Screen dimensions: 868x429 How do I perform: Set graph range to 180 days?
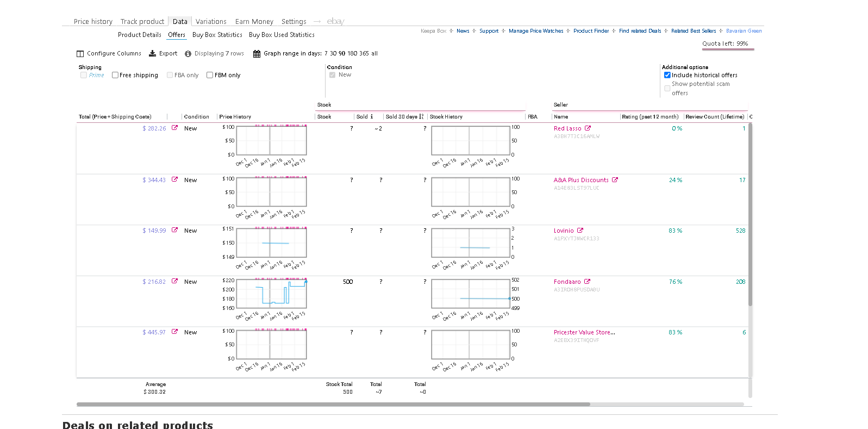(x=352, y=53)
